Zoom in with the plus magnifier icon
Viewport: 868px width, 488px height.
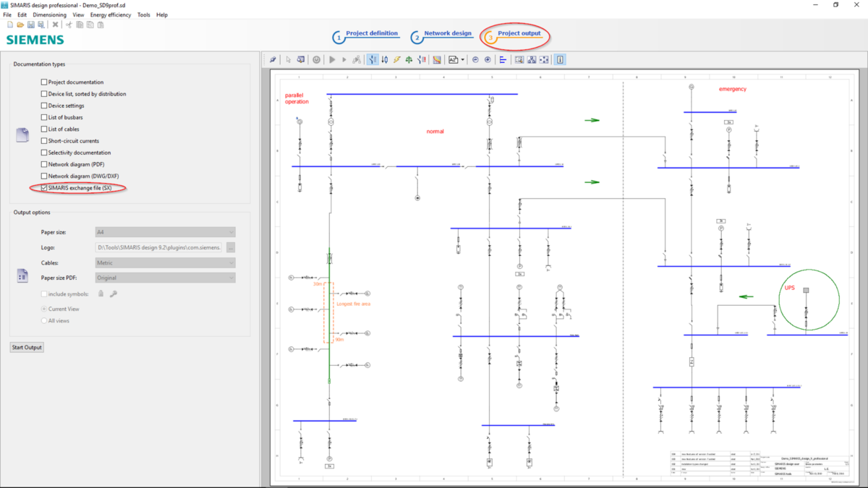pos(488,59)
